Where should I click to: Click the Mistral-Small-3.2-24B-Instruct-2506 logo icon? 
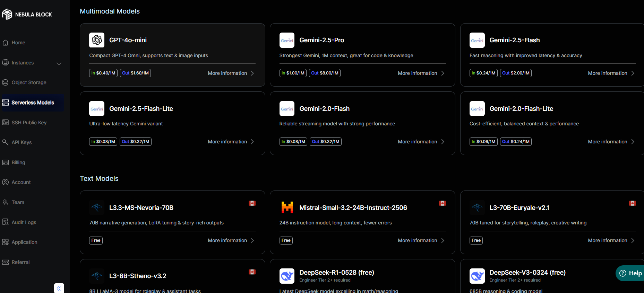pyautogui.click(x=287, y=207)
